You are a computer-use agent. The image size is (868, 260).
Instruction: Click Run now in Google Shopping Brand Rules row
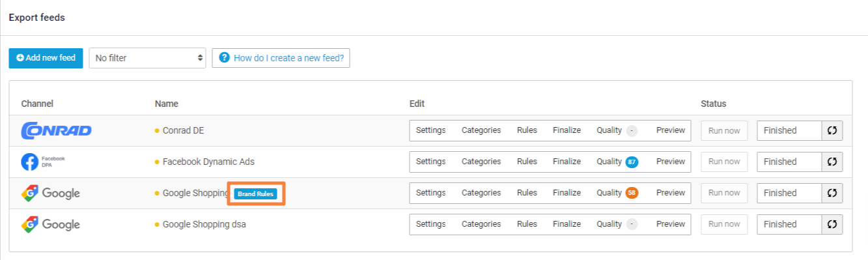tap(724, 193)
